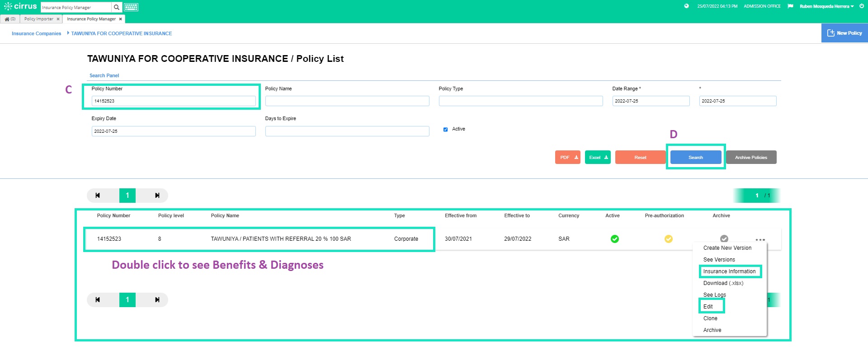Focus the Days to Expire input field
Image resolution: width=868 pixels, height=355 pixels.
[347, 131]
